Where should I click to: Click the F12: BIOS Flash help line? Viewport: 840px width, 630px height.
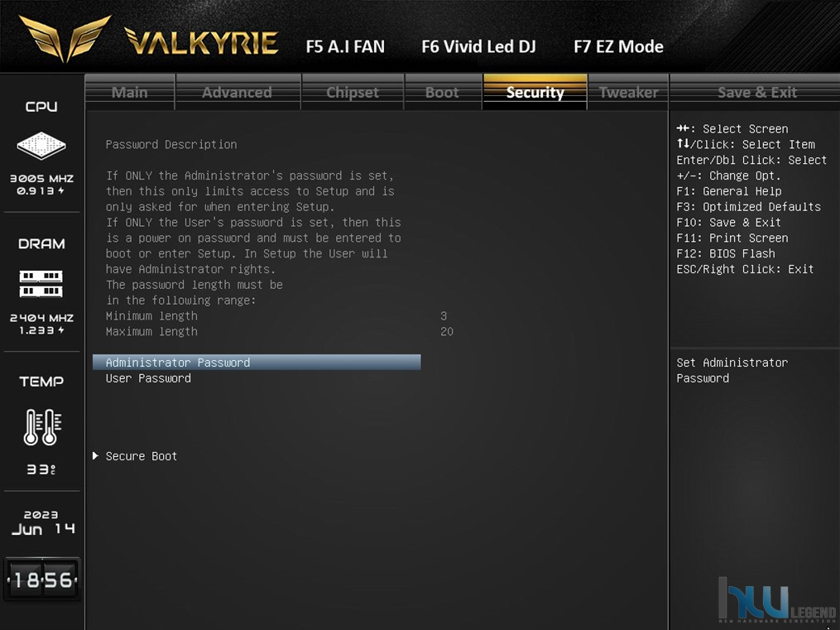[x=725, y=253]
